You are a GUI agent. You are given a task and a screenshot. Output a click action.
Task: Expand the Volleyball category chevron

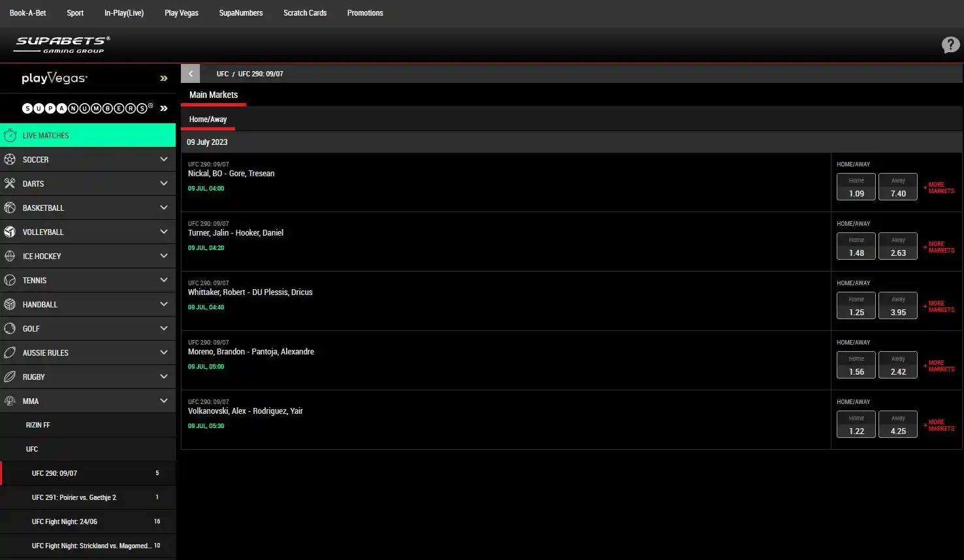(x=164, y=232)
